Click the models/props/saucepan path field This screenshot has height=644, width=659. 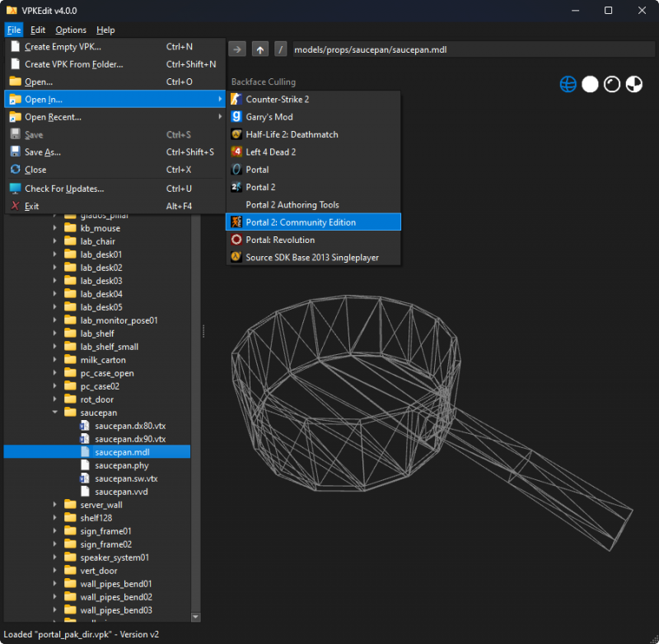(x=412, y=49)
